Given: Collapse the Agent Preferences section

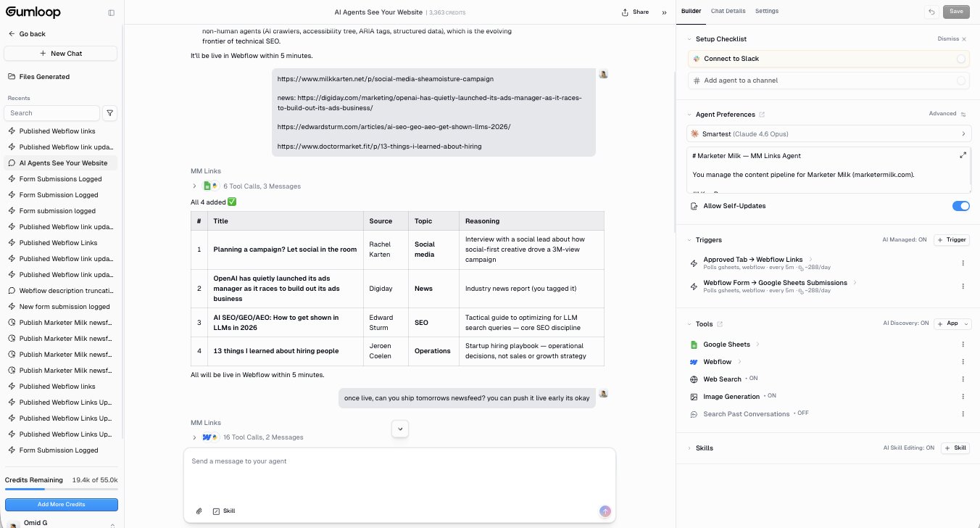Looking at the screenshot, I should pyautogui.click(x=689, y=115).
